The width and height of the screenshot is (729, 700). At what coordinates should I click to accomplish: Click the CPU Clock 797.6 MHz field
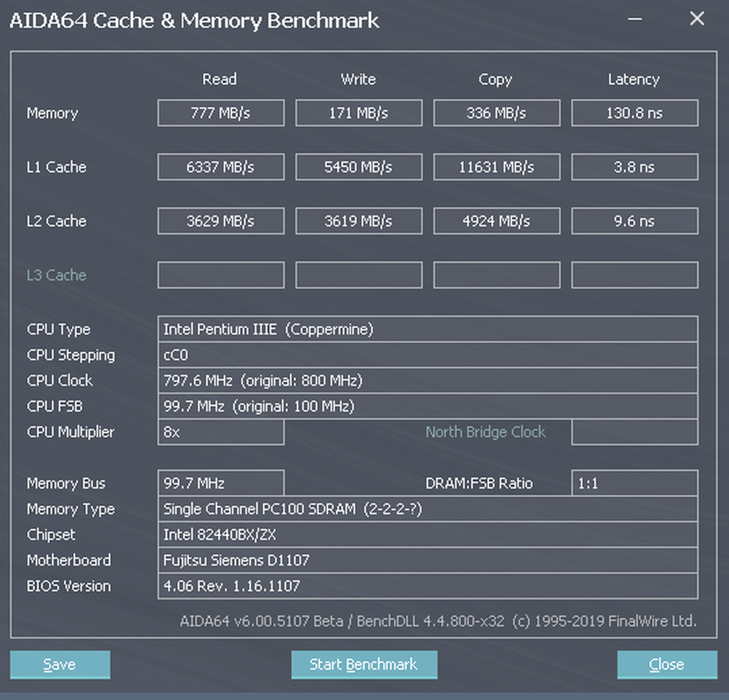point(427,381)
